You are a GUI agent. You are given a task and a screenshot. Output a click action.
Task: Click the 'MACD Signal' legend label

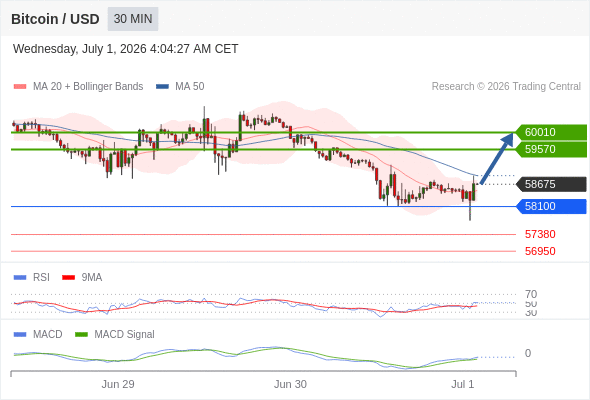pos(125,335)
